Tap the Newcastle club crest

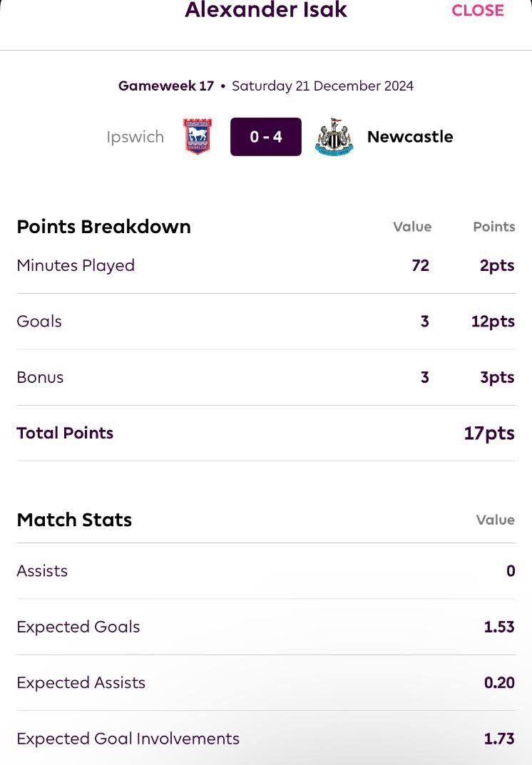point(334,137)
